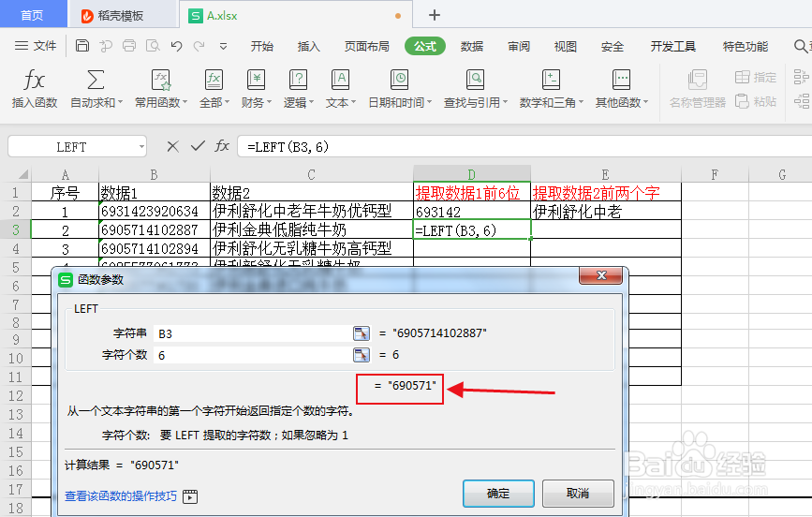Click the 字符串 input field containing B3
Image resolution: width=812 pixels, height=517 pixels.
pyautogui.click(x=253, y=333)
